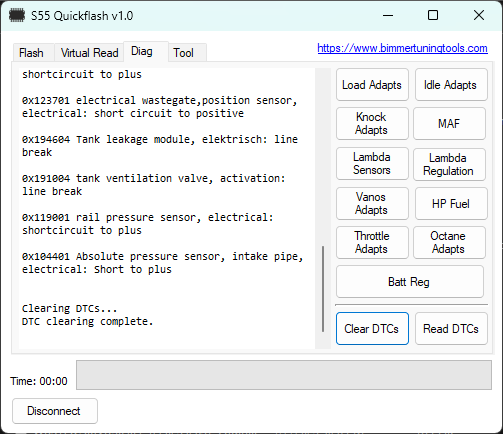The width and height of the screenshot is (503, 434).
Task: Click the MAF button
Action: point(449,123)
